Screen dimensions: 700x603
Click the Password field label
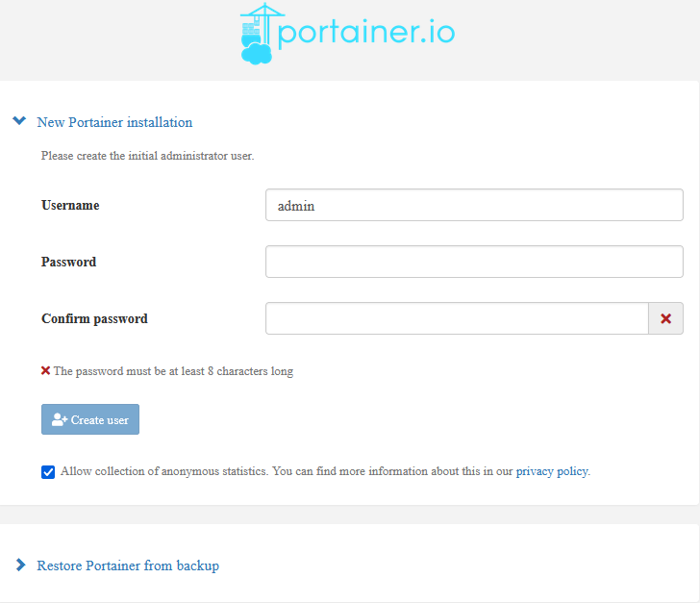pos(68,262)
